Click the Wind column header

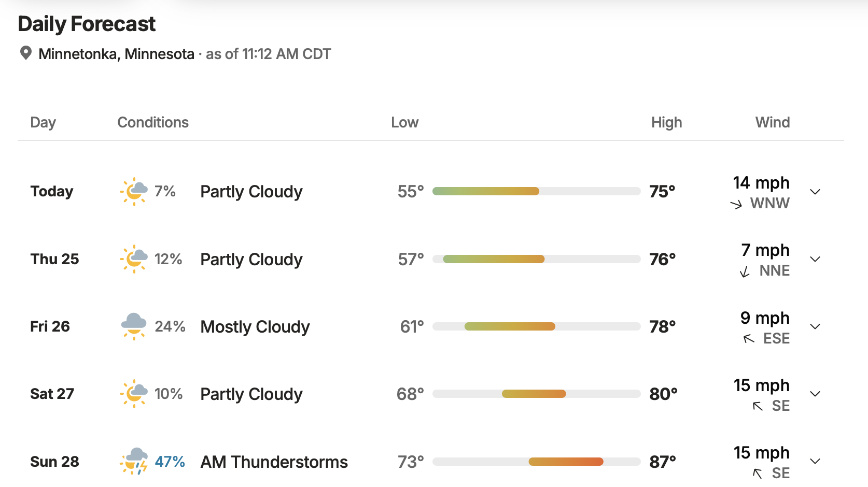click(773, 122)
